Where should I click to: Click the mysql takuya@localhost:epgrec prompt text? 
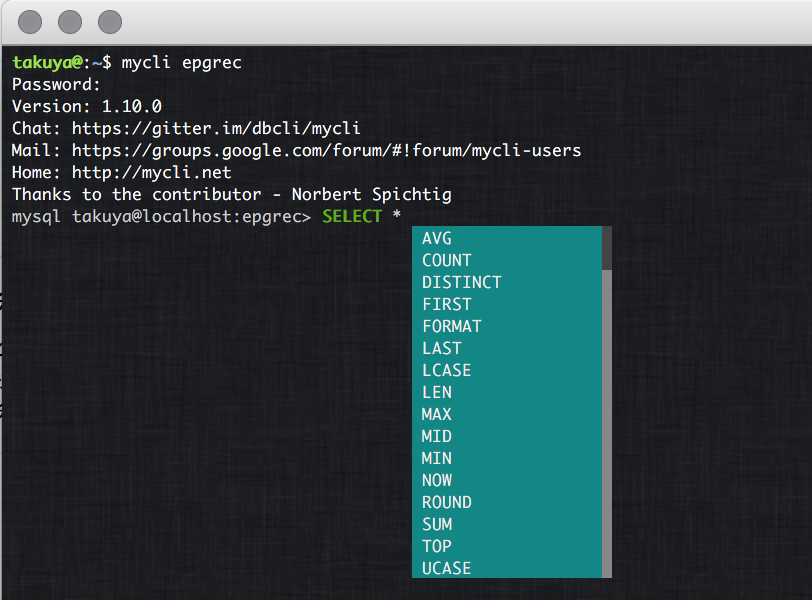coord(161,216)
